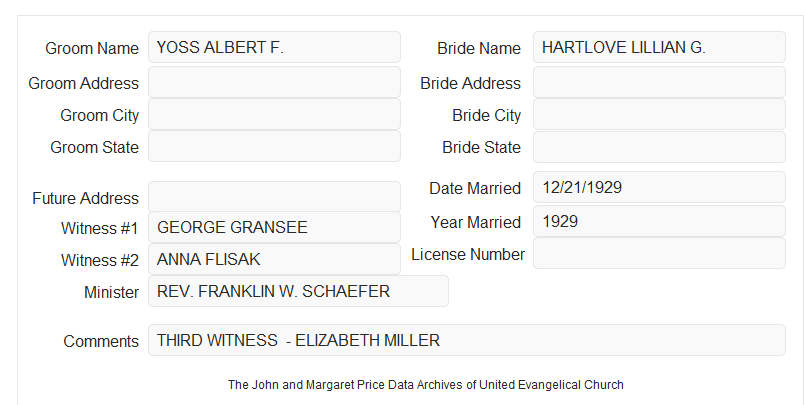The image size is (805, 405).
Task: Click the Date Married label
Action: pos(475,188)
